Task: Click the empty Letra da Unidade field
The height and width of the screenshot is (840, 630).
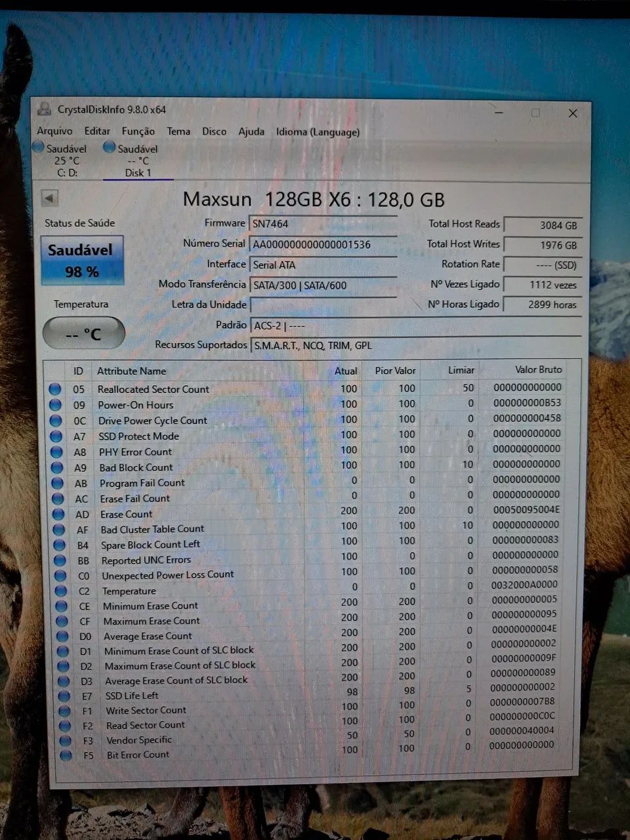Action: tap(323, 305)
